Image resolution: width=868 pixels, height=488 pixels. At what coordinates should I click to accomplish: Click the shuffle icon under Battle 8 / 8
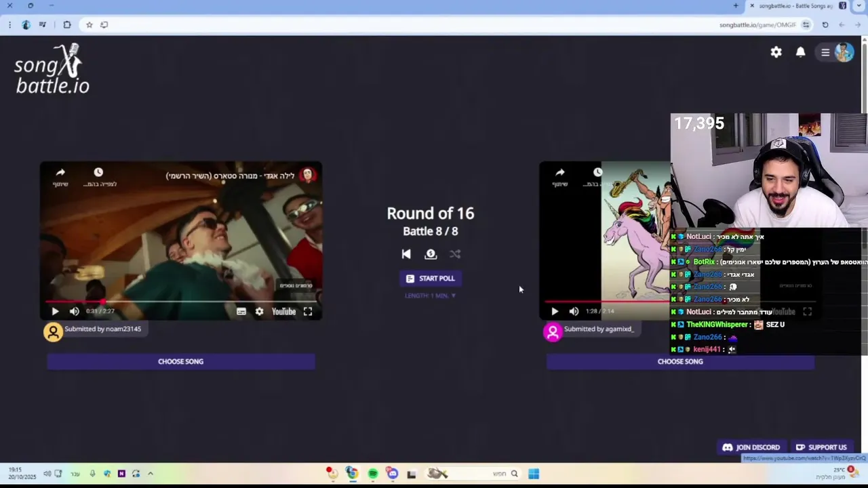455,254
